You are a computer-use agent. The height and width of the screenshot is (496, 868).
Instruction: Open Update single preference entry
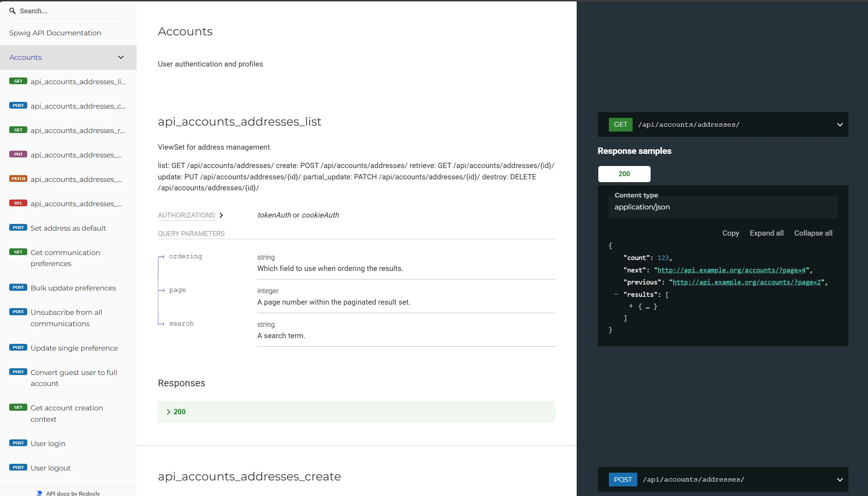(x=68, y=348)
